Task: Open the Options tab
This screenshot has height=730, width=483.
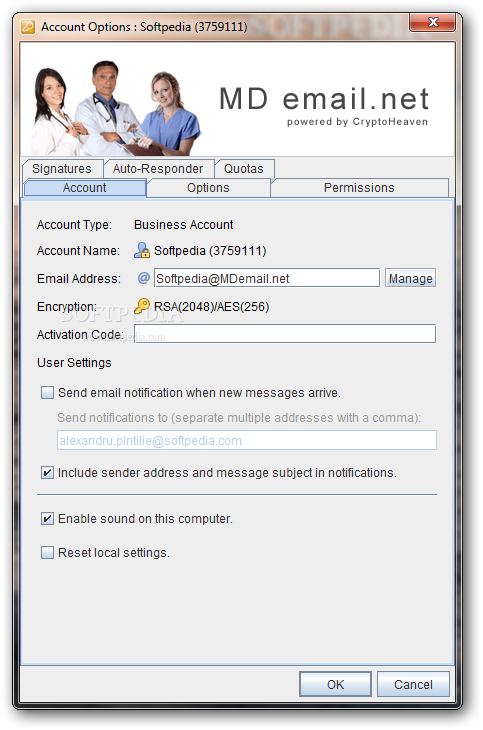Action: [208, 188]
